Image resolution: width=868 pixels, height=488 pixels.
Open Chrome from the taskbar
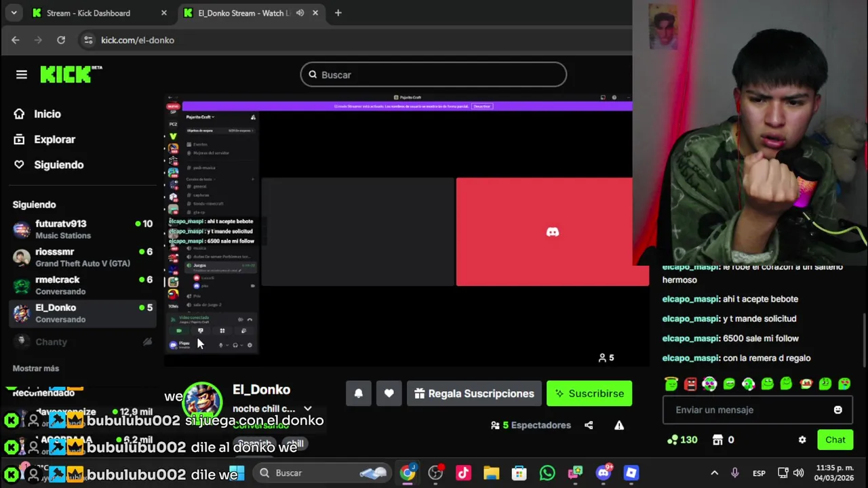coord(408,473)
